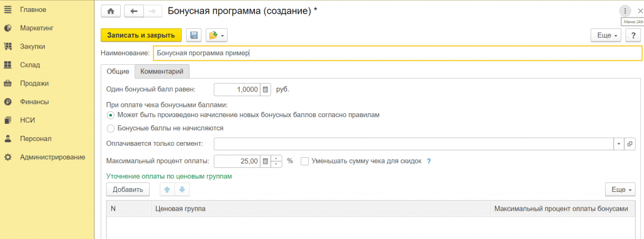Open the create-based-on folder icon menu

point(217,35)
